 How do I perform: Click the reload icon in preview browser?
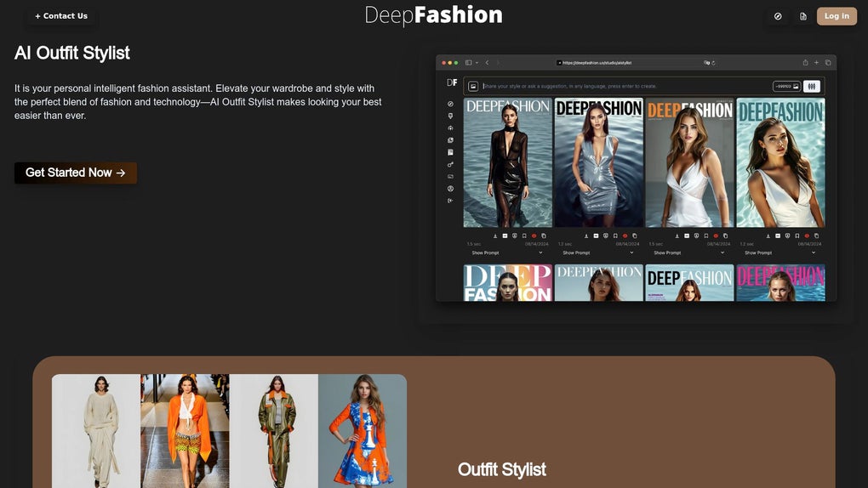pyautogui.click(x=713, y=63)
